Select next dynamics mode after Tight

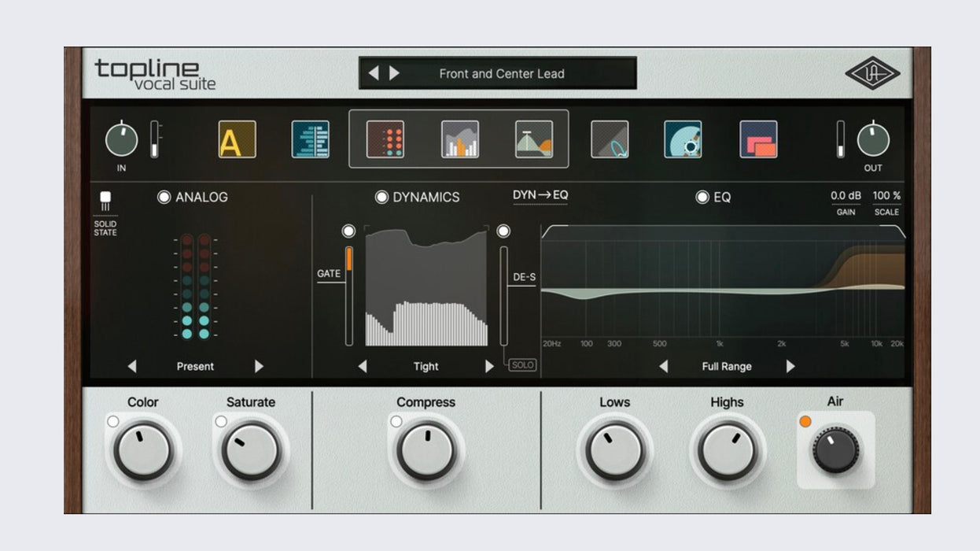point(489,366)
